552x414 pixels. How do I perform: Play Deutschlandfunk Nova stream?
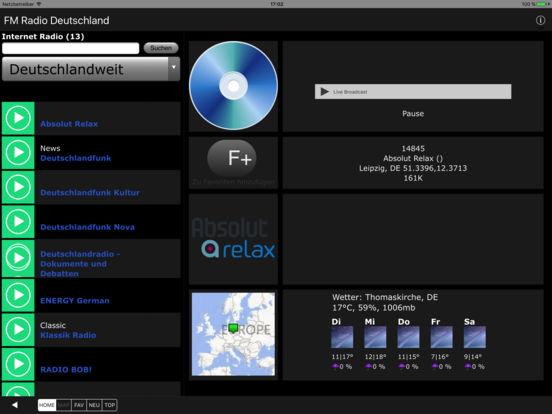[x=18, y=222]
